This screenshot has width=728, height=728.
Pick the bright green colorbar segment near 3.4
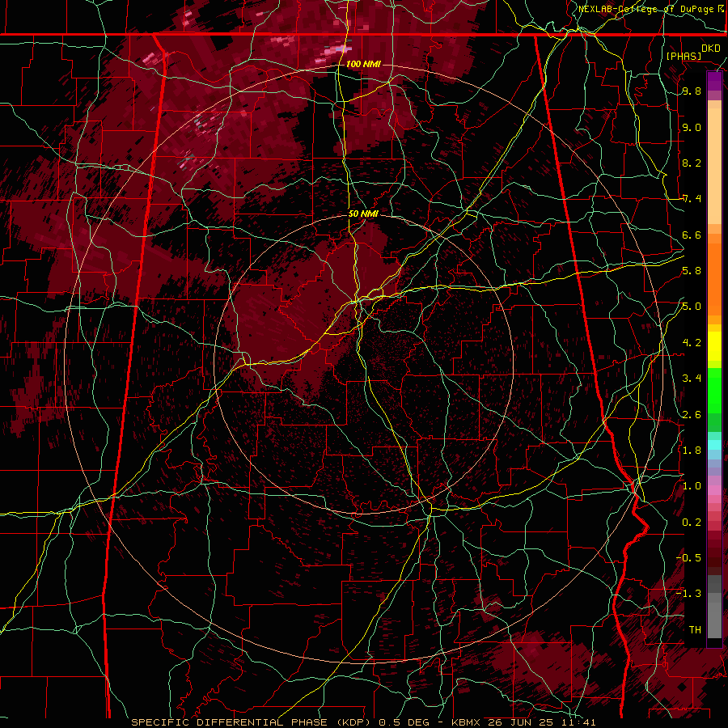pos(714,389)
